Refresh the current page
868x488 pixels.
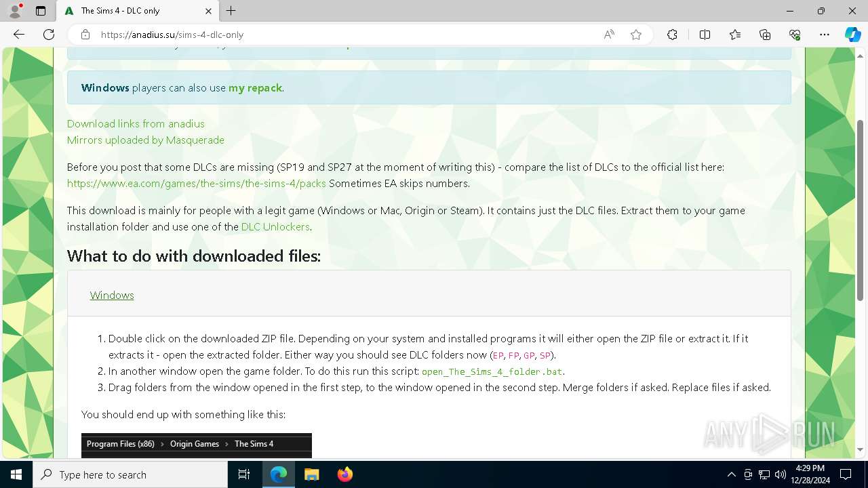click(x=49, y=35)
